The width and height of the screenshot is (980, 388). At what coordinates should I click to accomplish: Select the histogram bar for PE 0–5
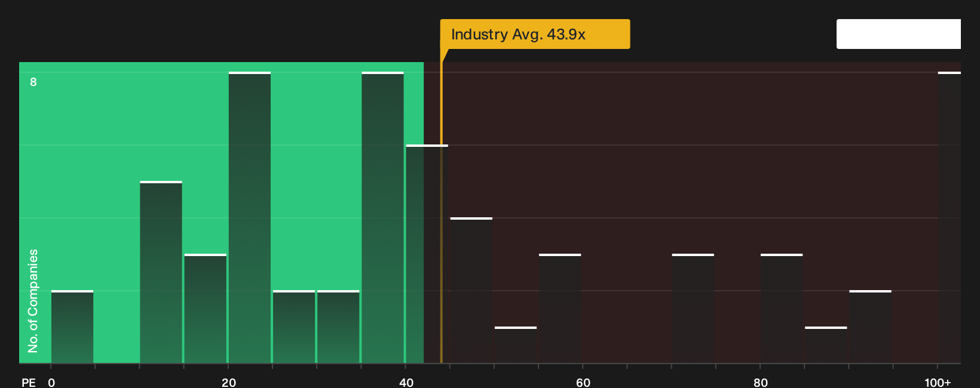coord(72,327)
